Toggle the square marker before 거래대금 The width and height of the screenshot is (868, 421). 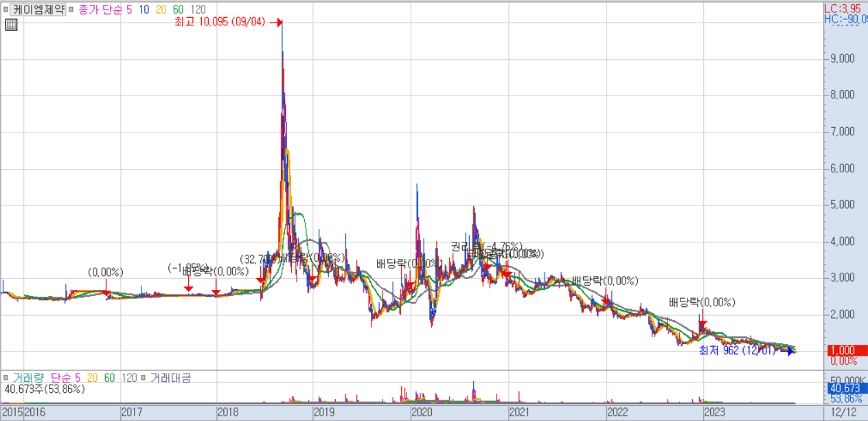tap(144, 377)
